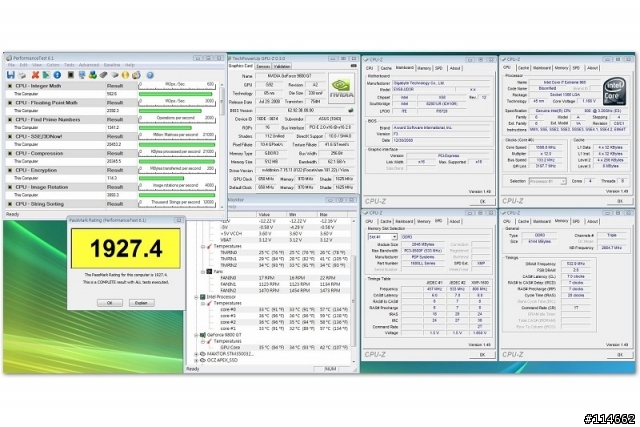Click the yellow round toolbar icon
The width and height of the screenshot is (640, 427).
coord(125,75)
